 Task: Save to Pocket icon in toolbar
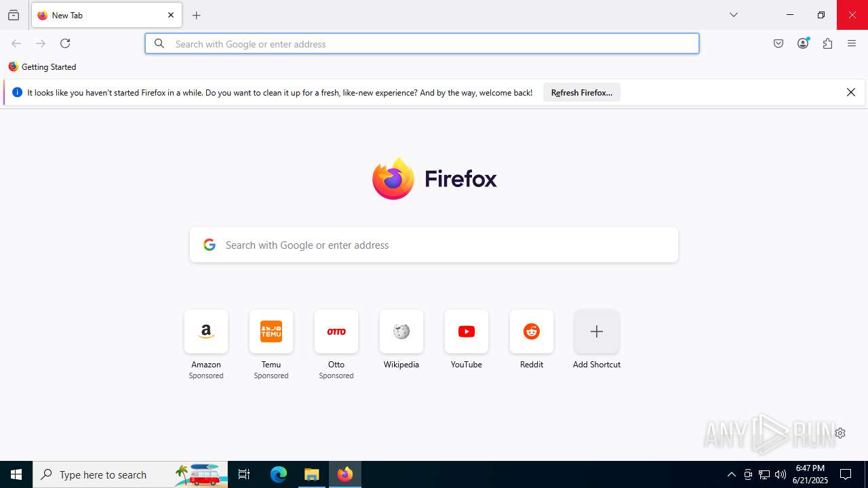778,43
